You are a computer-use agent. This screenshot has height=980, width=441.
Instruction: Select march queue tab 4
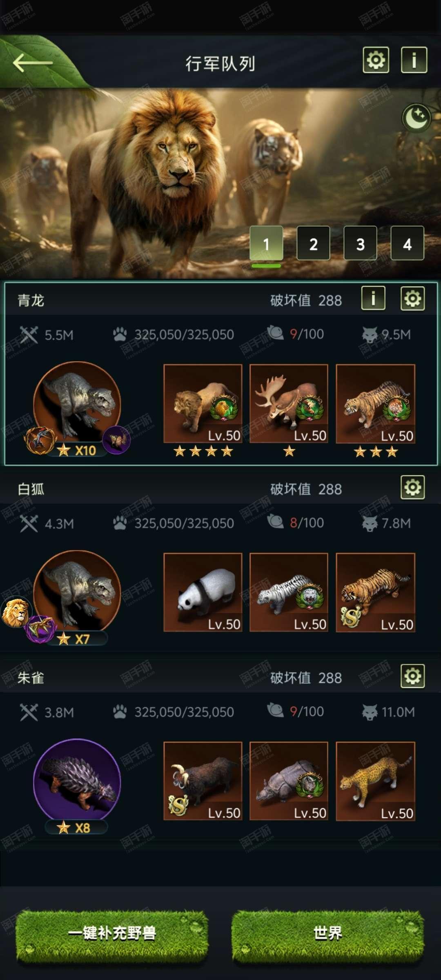pyautogui.click(x=407, y=243)
